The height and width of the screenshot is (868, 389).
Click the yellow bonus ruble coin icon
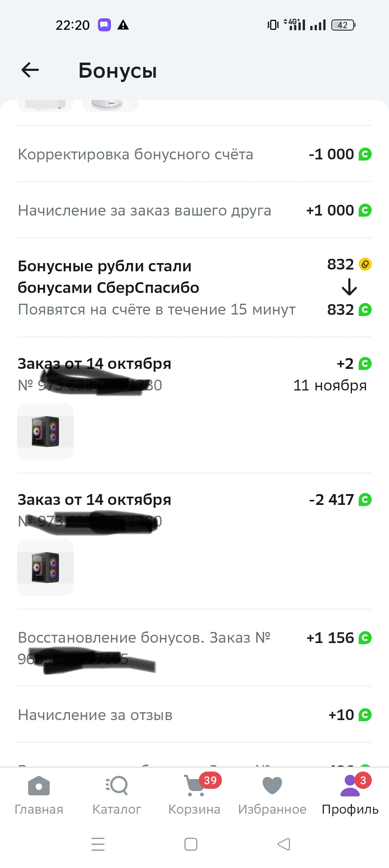365,265
